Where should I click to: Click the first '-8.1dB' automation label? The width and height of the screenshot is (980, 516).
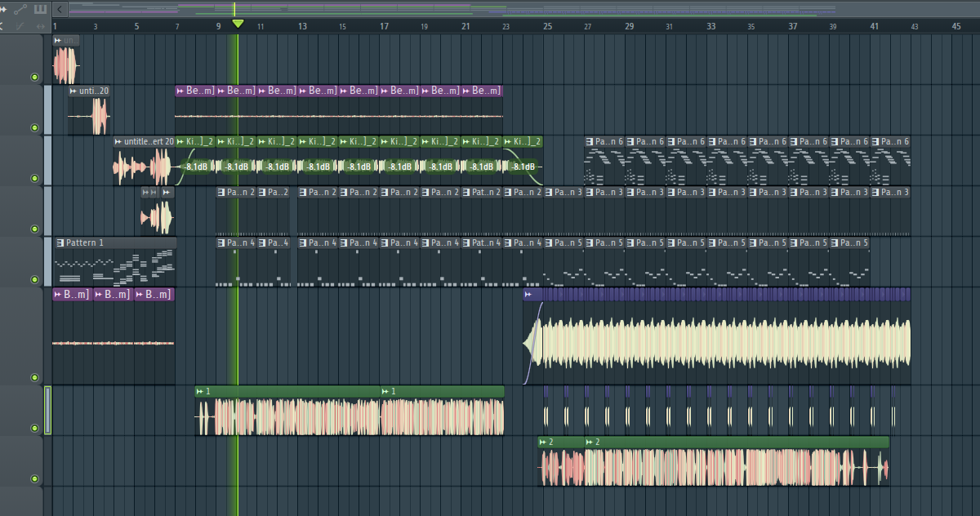[195, 167]
